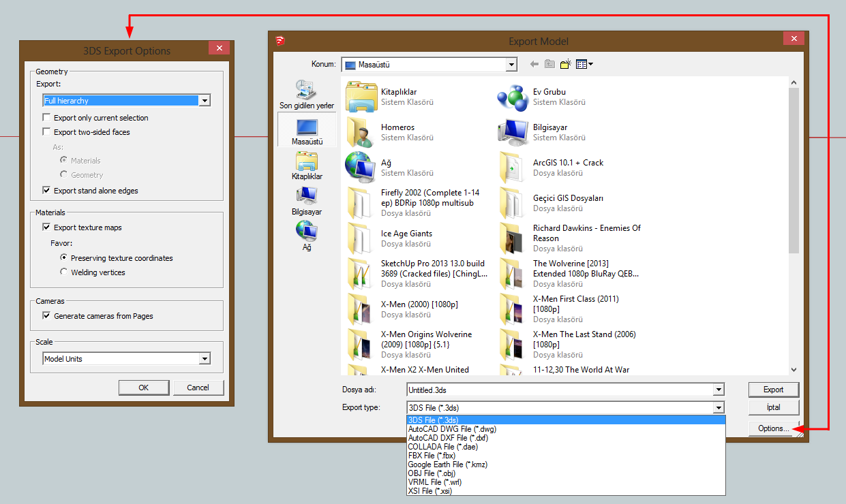Click the Export button

773,390
